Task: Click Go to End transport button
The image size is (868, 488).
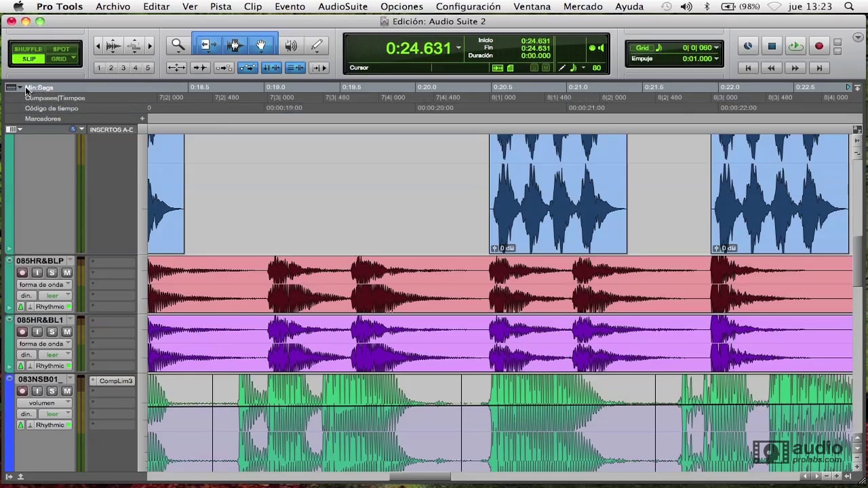Action: [x=818, y=68]
